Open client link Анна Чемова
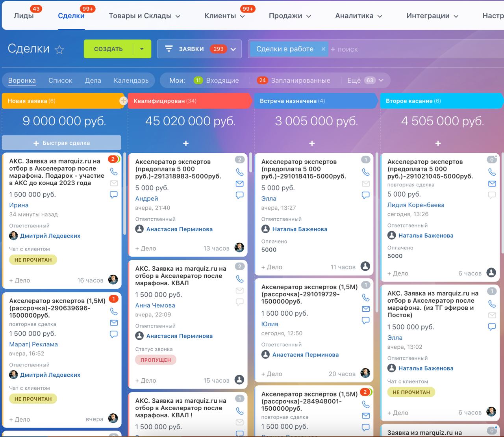The height and width of the screenshot is (437, 504). pos(155,305)
